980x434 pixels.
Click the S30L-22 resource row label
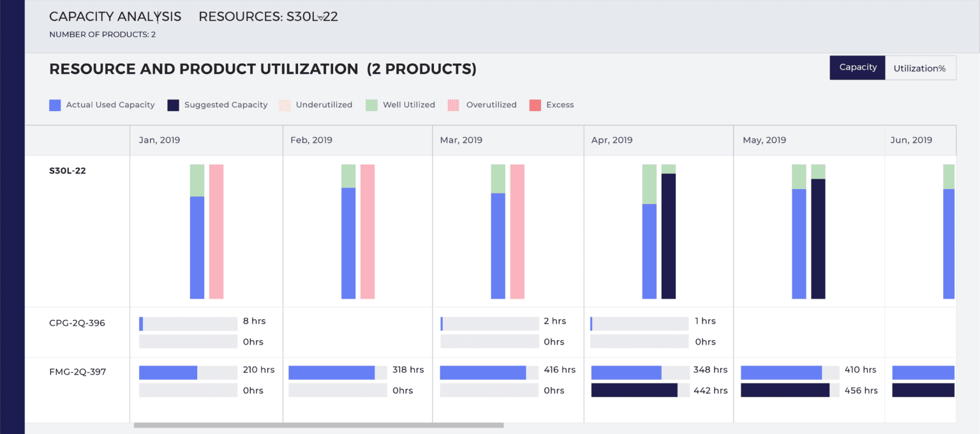pos(68,171)
